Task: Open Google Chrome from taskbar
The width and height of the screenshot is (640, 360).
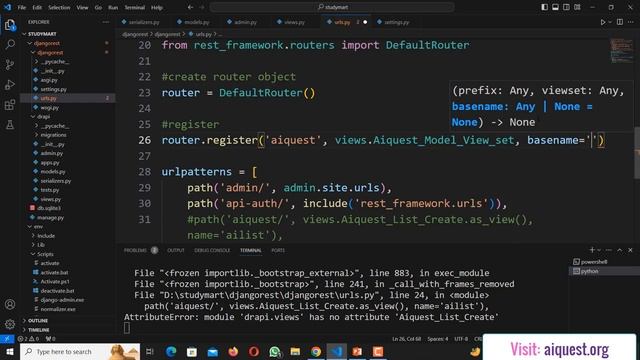Action: 316,351
